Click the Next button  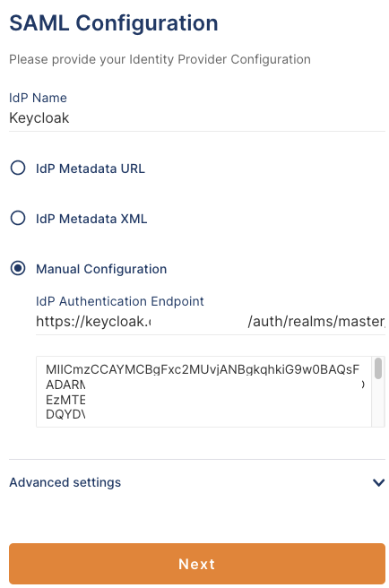click(197, 563)
